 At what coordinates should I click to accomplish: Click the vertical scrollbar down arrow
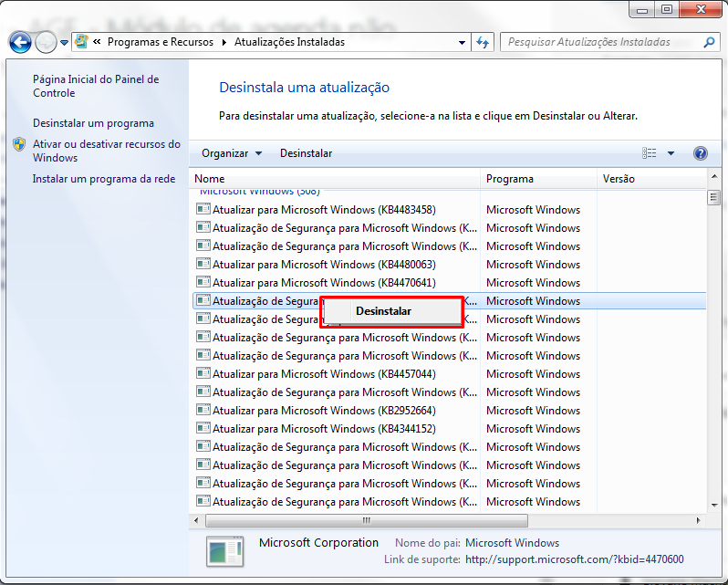(714, 505)
